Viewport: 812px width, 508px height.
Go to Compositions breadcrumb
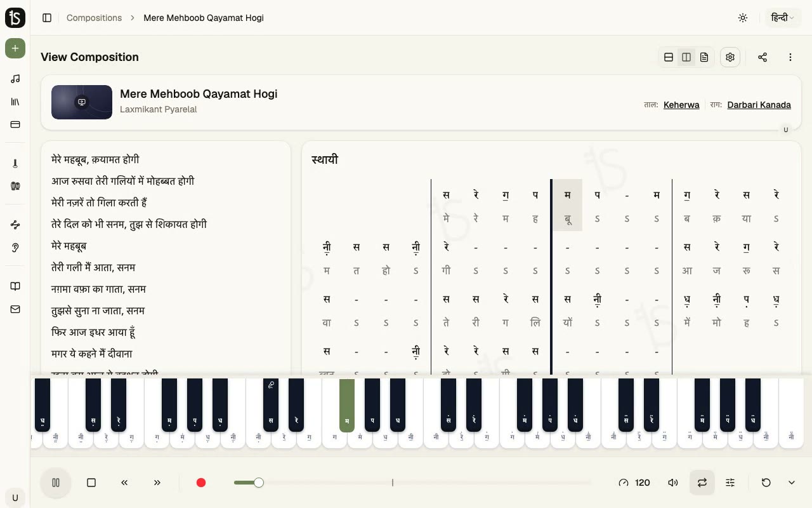(x=94, y=18)
